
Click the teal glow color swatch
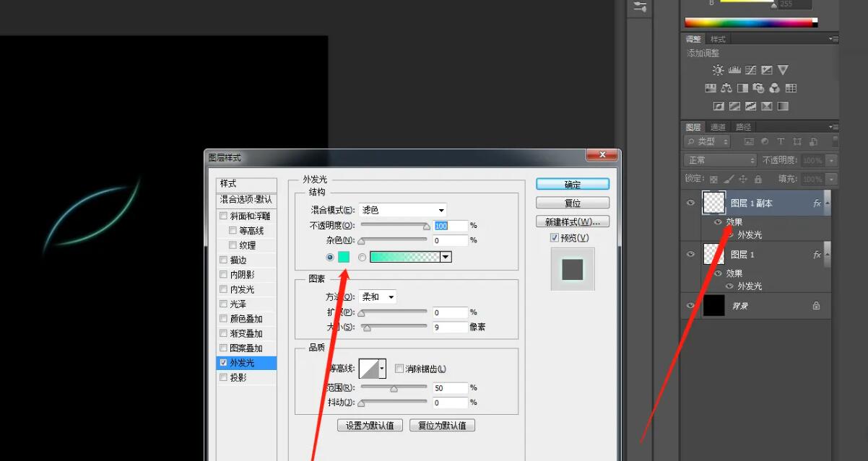coord(344,256)
